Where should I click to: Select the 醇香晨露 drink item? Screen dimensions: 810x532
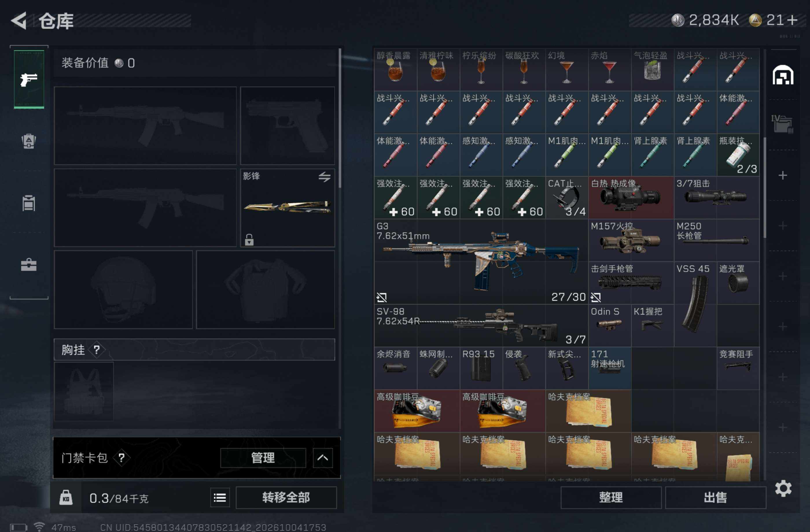coord(395,69)
